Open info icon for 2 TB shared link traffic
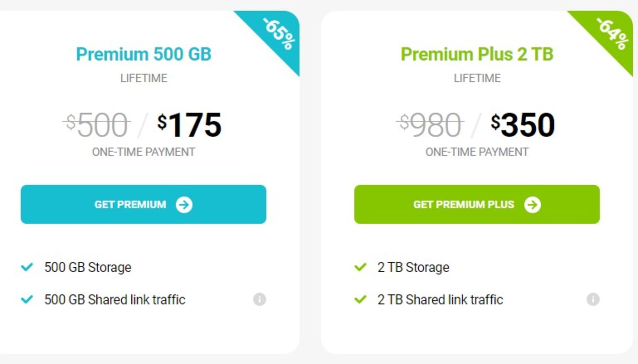638x364 pixels. (x=593, y=299)
